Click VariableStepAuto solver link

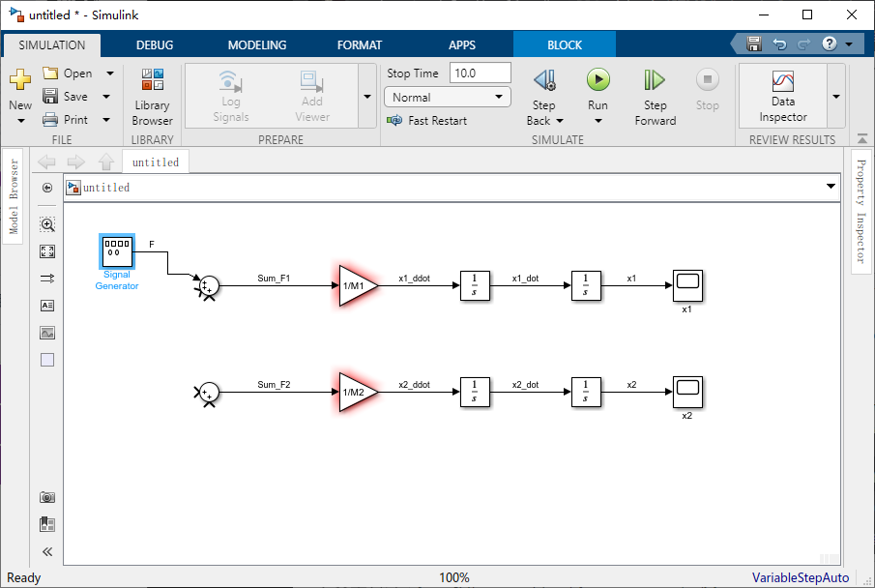(x=801, y=577)
